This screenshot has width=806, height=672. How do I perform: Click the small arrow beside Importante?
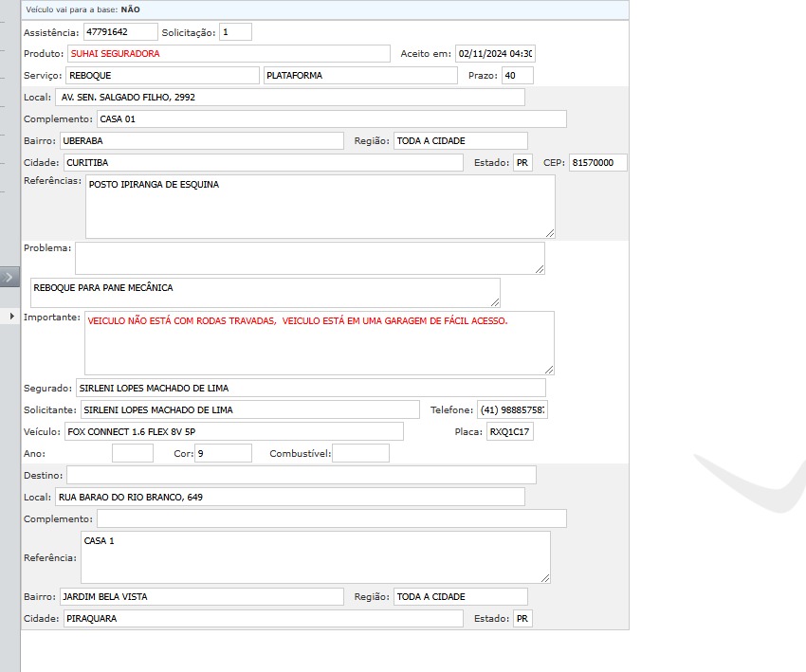tap(11, 317)
